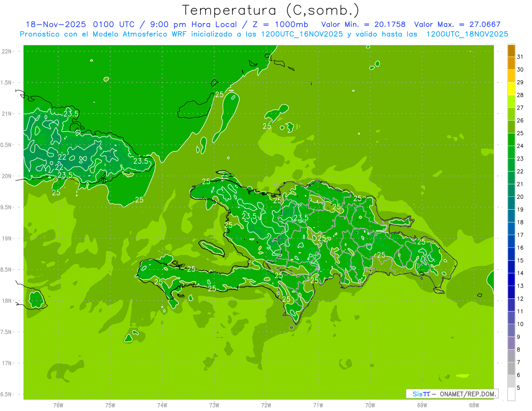Click the "75W" longitude axis label
The height and width of the screenshot is (411, 532).
point(110,405)
